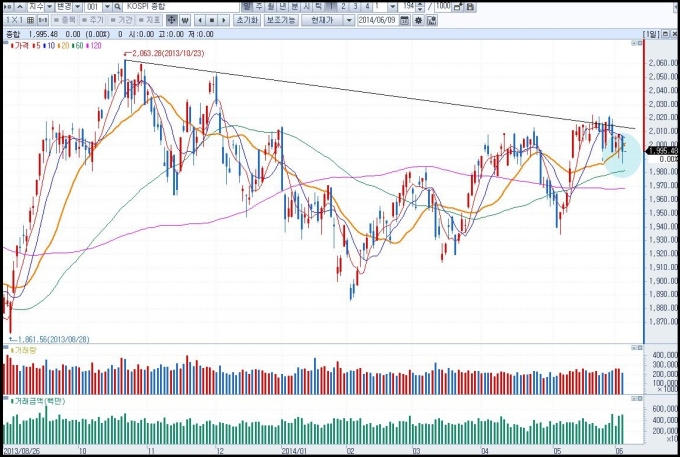Minimize the price chart pane small button
680x457 pixels.
[x=634, y=43]
